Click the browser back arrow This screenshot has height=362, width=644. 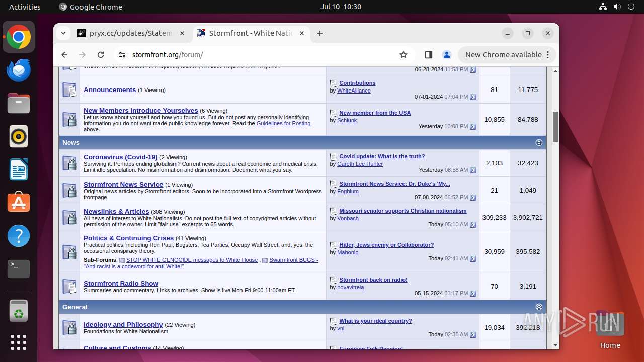pyautogui.click(x=64, y=55)
